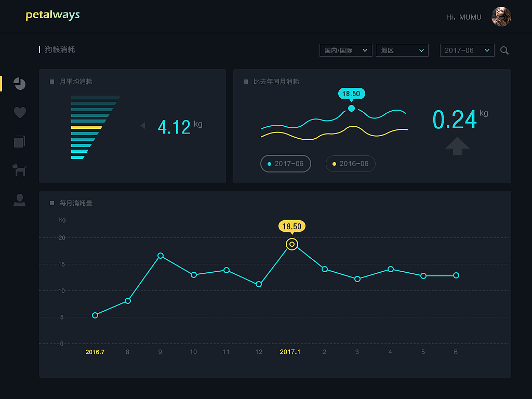Open the heart favorites sidebar icon

tap(20, 112)
